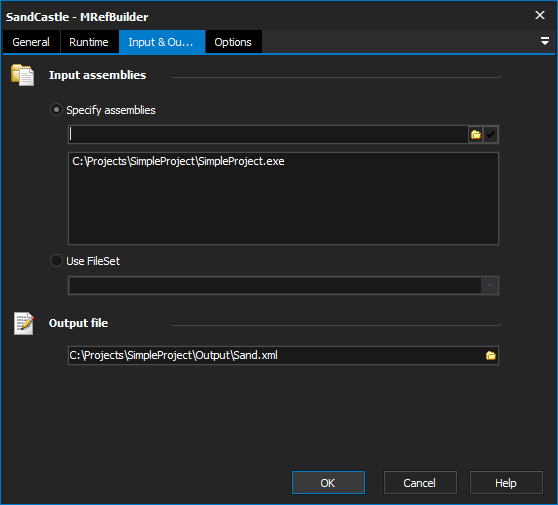
Task: Select the Specify assemblies radio button
Action: pyautogui.click(x=56, y=110)
